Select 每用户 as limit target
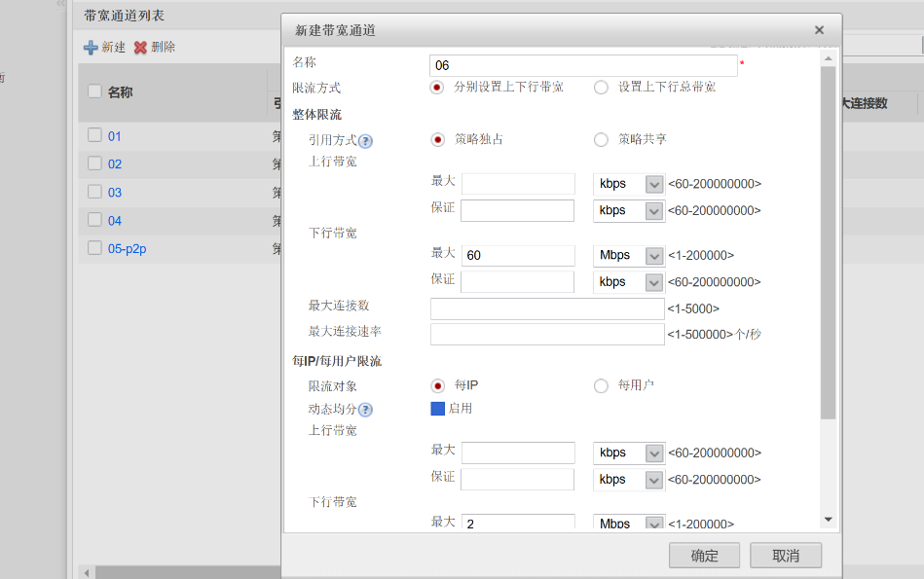Viewport: 924px width, 579px height. click(601, 385)
